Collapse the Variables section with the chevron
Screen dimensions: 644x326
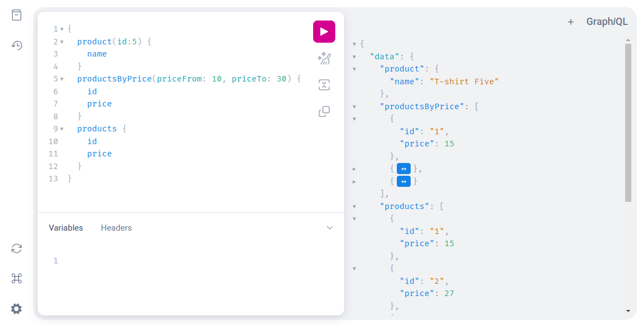click(330, 227)
